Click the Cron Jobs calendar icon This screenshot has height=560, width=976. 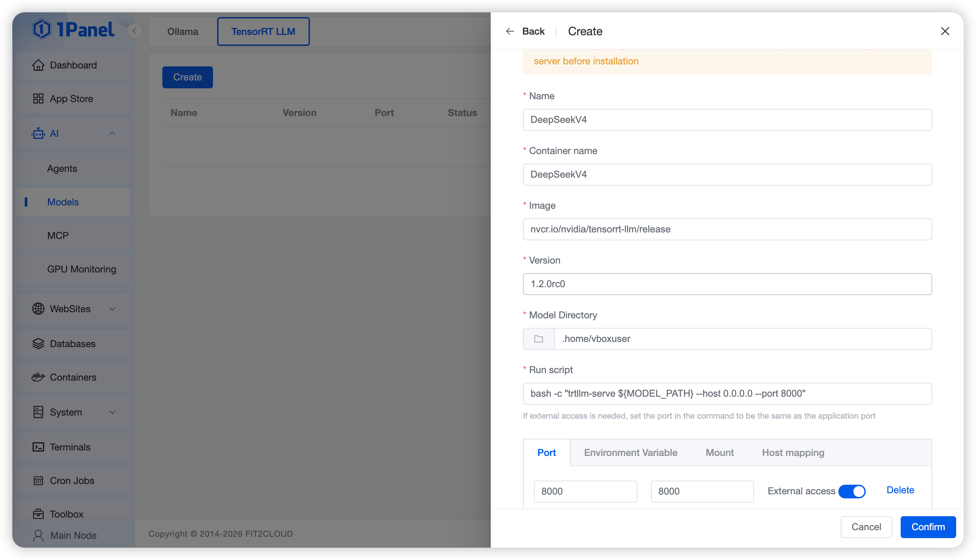tap(38, 480)
